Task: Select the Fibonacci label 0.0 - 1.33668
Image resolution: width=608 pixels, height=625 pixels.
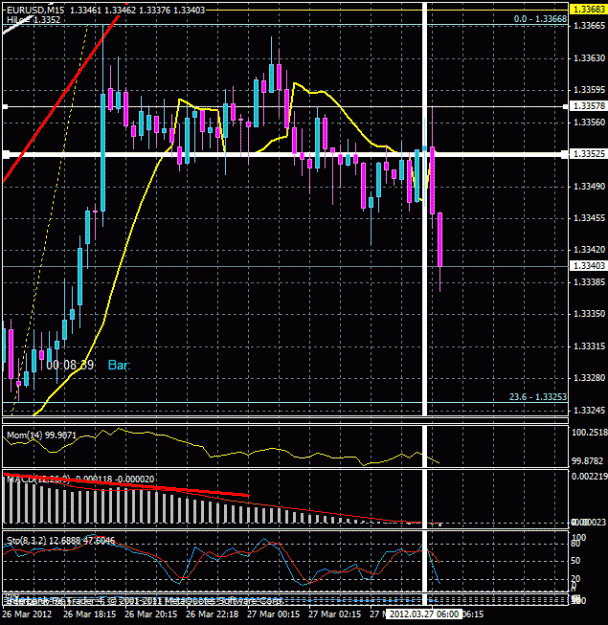Action: tap(540, 19)
